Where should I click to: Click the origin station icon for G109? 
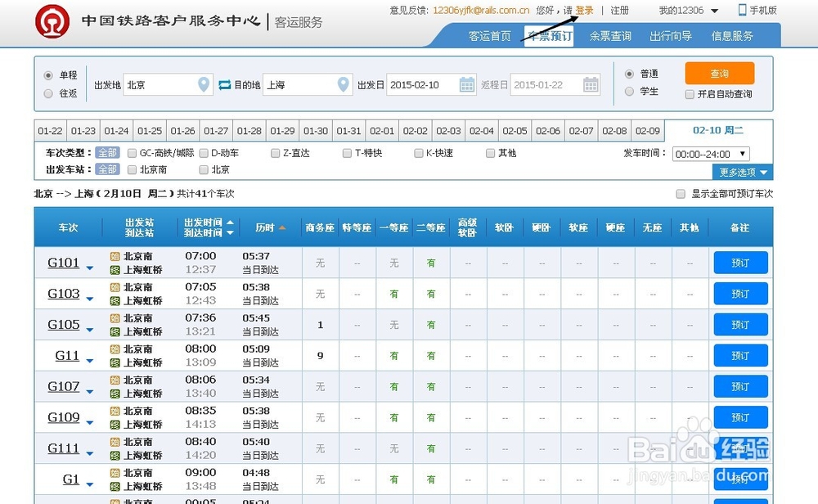pos(115,411)
